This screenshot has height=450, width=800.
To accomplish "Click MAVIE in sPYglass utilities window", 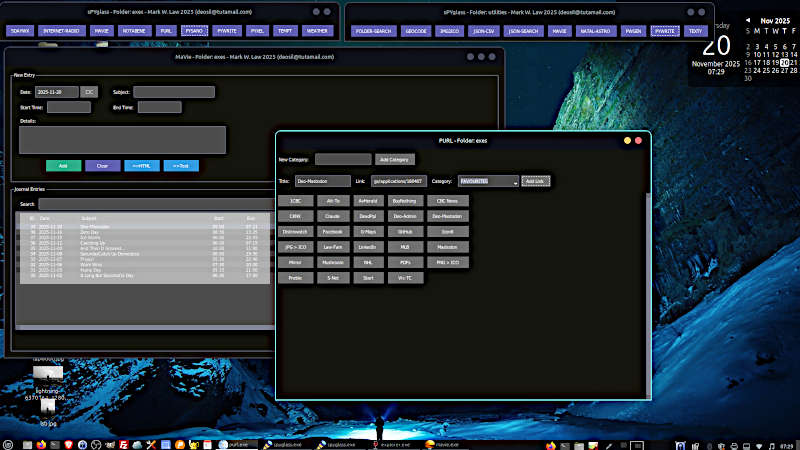I will coord(560,31).
